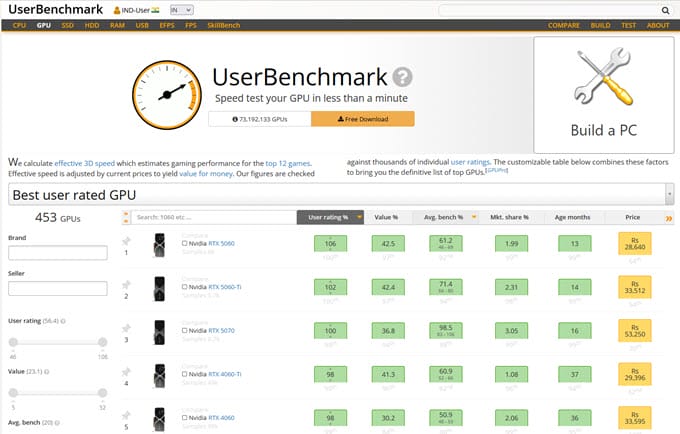Open the CPU tab
Image resolution: width=680 pixels, height=434 pixels.
click(20, 25)
